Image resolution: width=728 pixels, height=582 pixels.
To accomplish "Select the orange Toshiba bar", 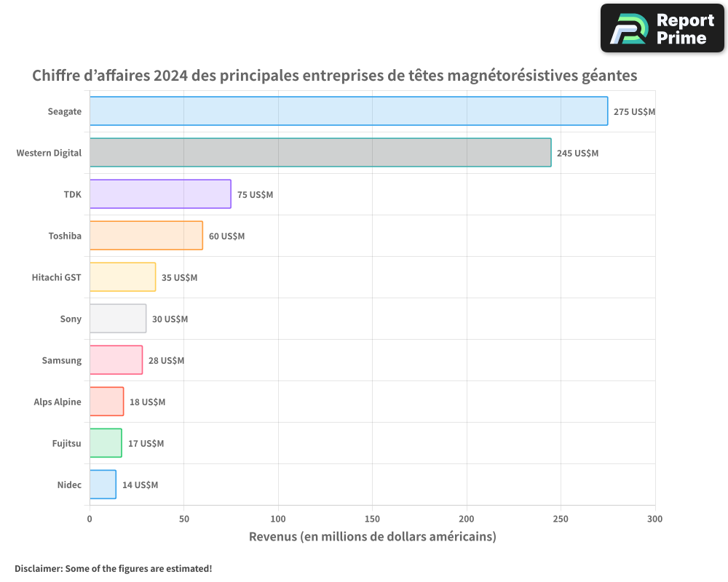I will point(146,236).
